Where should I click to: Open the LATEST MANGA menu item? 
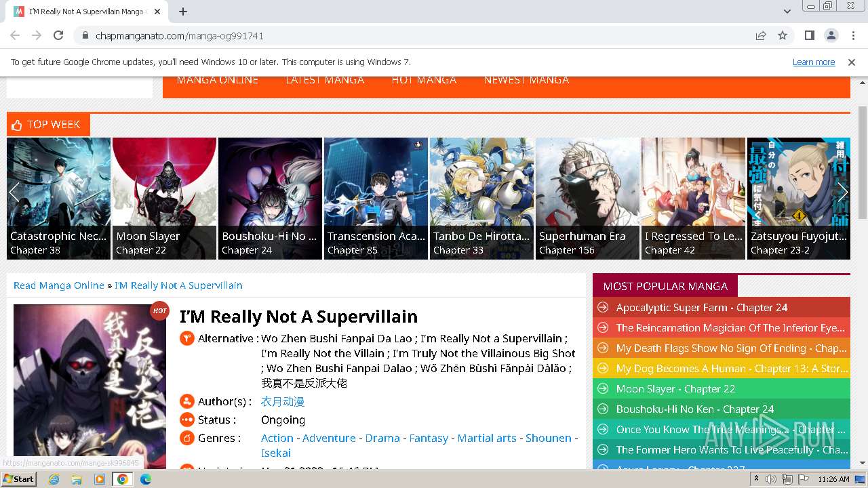point(325,80)
